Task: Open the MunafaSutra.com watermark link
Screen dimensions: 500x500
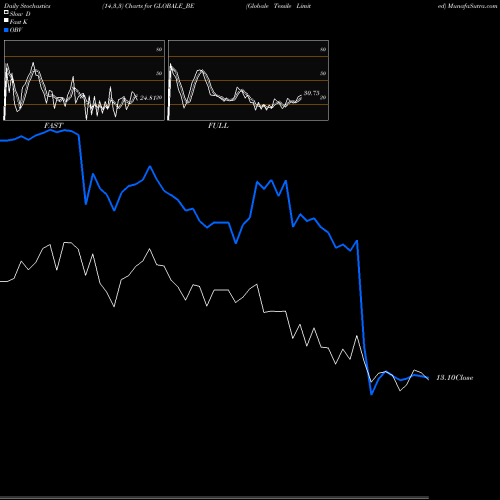Action: 472,6
